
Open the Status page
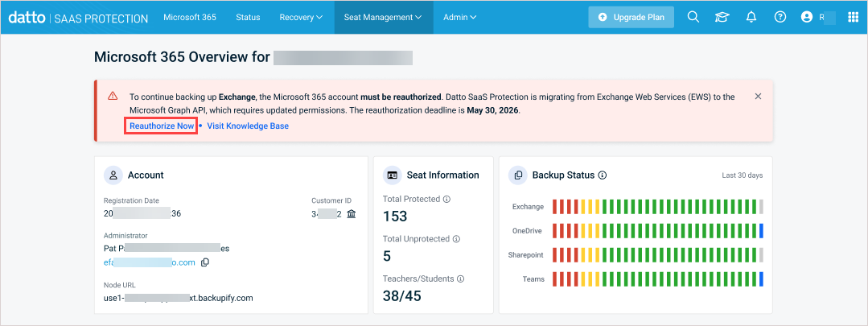pos(248,17)
